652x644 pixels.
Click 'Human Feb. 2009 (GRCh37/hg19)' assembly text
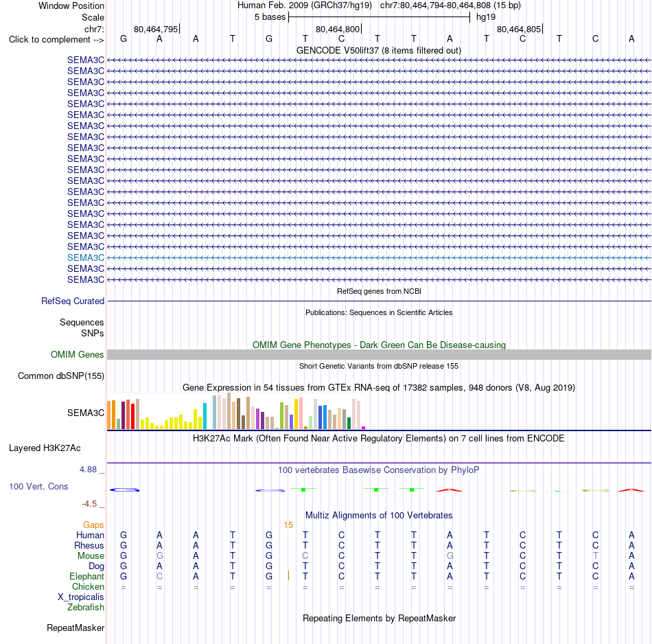click(x=304, y=5)
